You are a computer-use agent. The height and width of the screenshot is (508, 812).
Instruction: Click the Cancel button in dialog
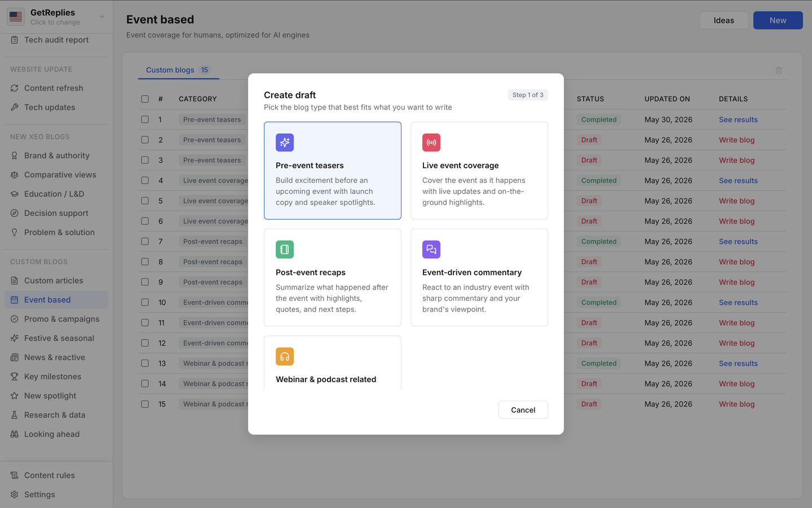[523, 410]
